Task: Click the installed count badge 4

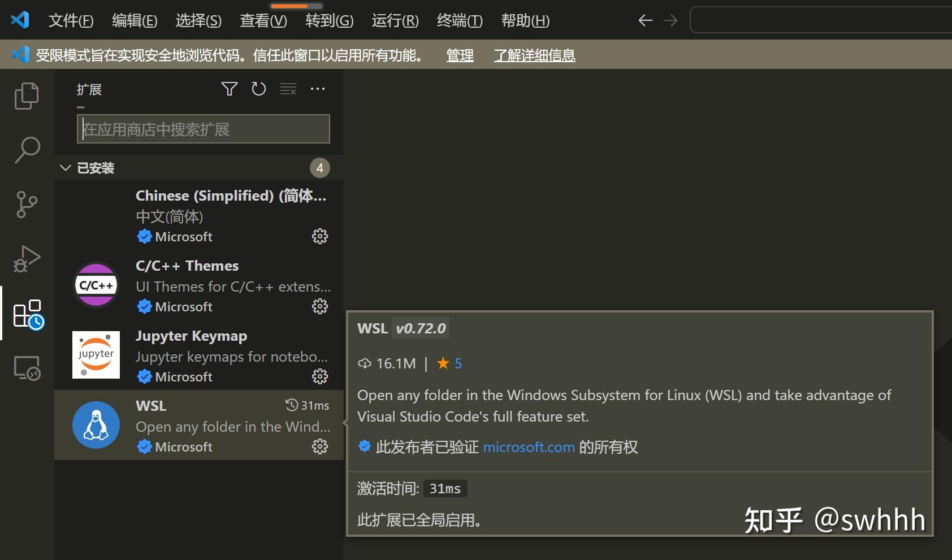Action: pos(320,168)
